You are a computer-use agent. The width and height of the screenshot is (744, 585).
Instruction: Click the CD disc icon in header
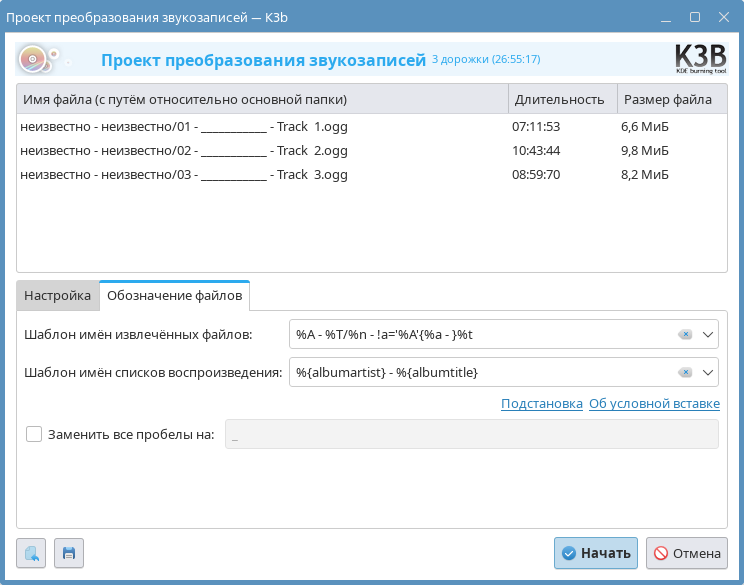33,60
